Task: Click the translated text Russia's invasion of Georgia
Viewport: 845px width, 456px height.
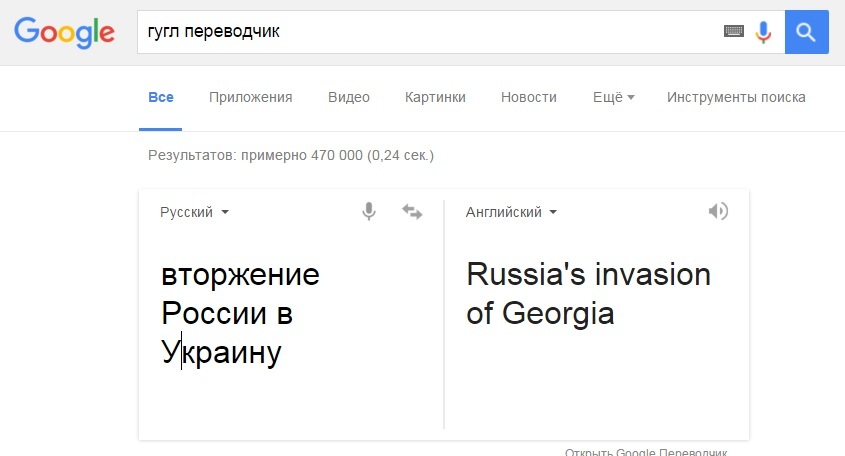Action: 588,294
